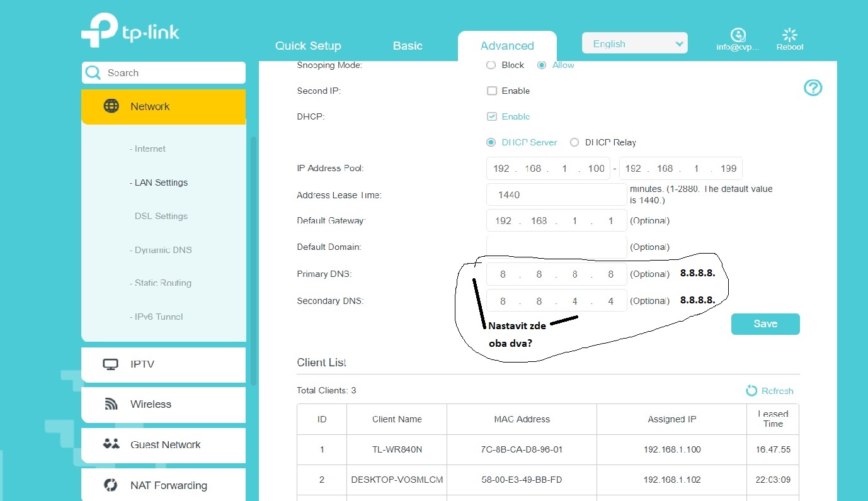Open the help question mark icon
Image resolution: width=868 pixels, height=501 pixels.
pyautogui.click(x=813, y=87)
